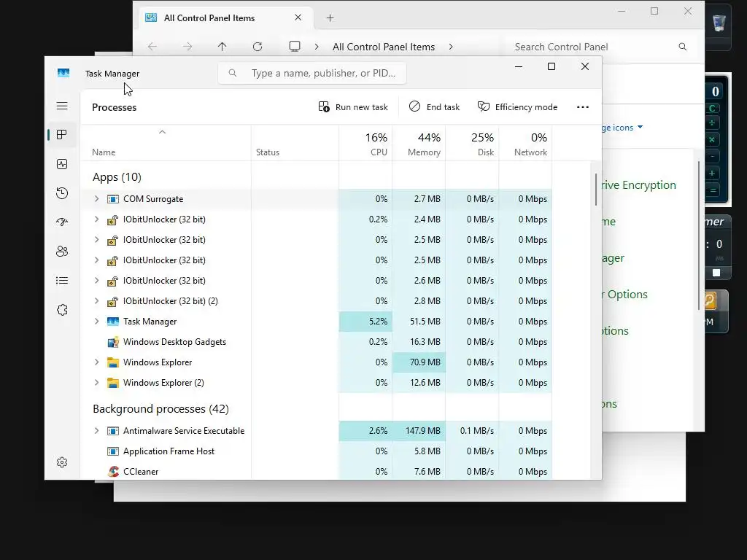Sort processes by Disk column

pyautogui.click(x=473, y=144)
